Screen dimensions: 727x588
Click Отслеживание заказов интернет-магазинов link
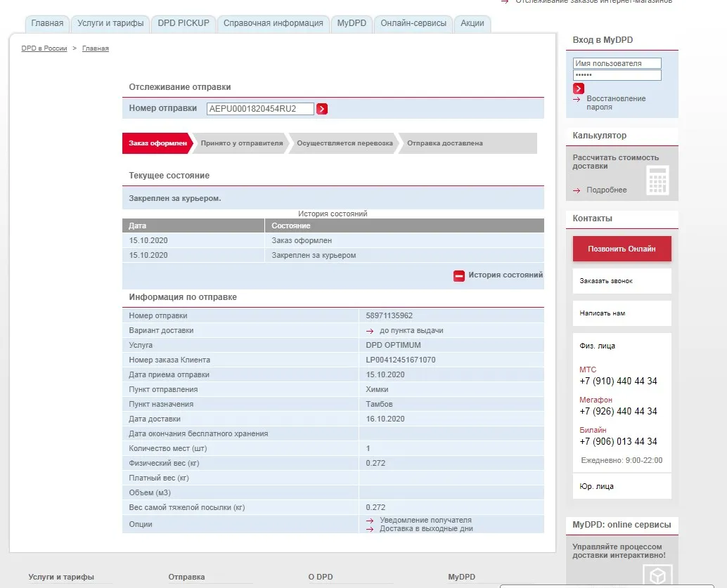[594, 2]
